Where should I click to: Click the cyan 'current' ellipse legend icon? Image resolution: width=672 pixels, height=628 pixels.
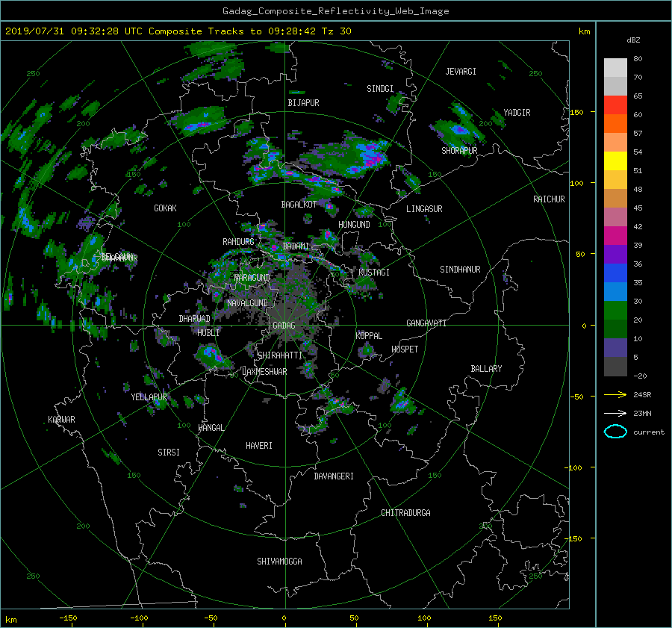(615, 432)
